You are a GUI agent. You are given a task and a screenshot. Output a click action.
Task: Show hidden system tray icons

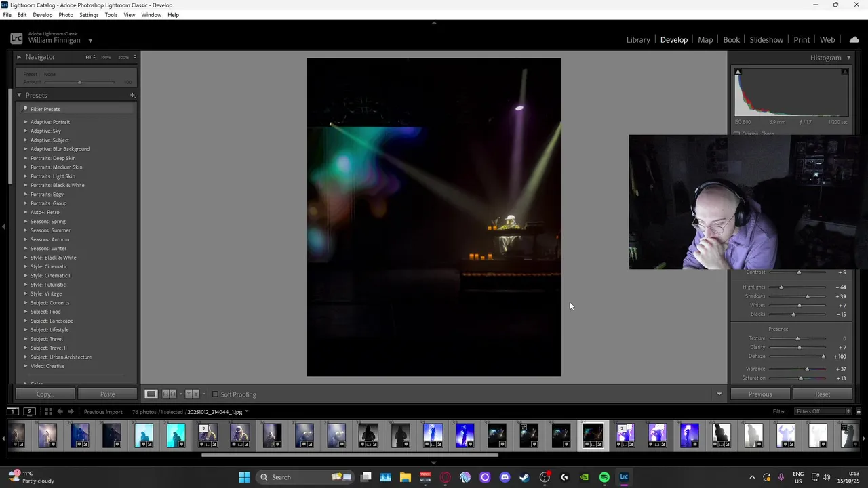(751, 477)
